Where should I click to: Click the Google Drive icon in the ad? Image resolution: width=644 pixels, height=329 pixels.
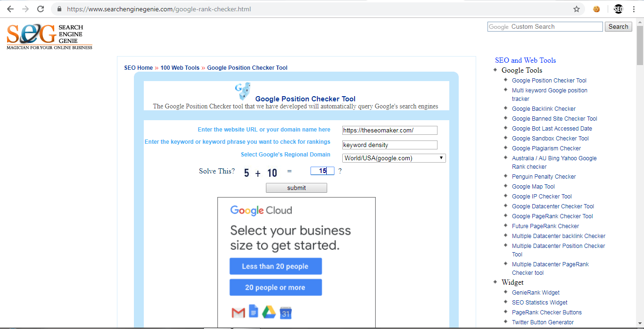(269, 312)
